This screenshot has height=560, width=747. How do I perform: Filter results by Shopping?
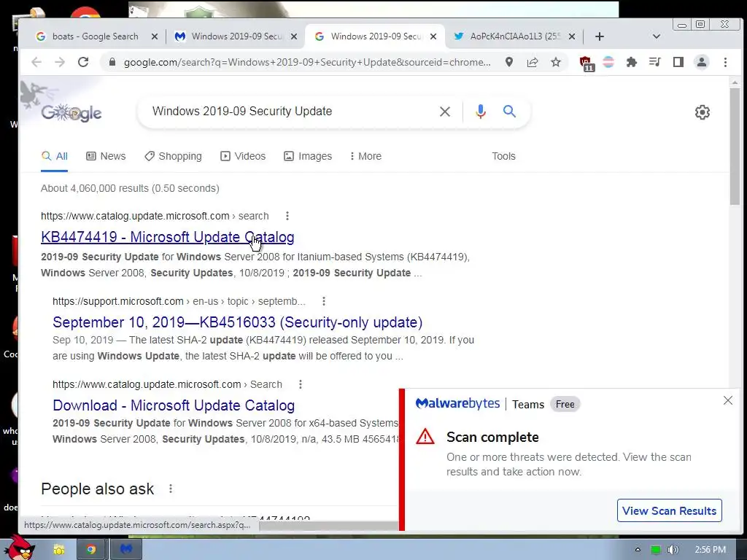click(174, 156)
